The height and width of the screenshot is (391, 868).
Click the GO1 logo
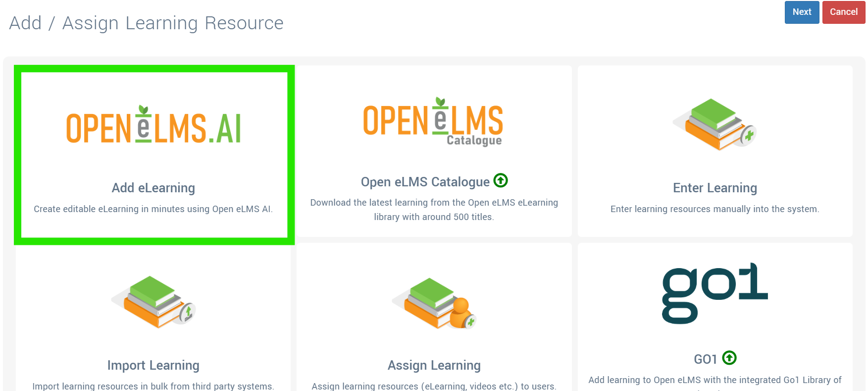[715, 293]
